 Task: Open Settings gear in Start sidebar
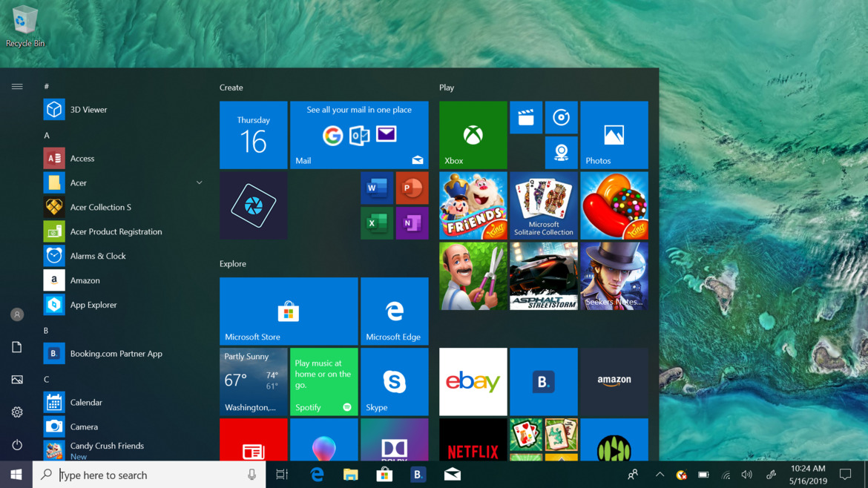pyautogui.click(x=17, y=412)
